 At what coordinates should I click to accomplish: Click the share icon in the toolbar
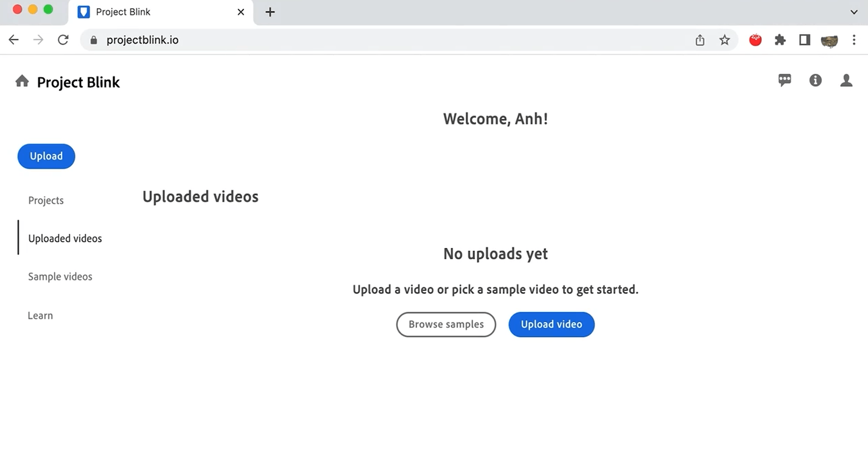click(700, 40)
